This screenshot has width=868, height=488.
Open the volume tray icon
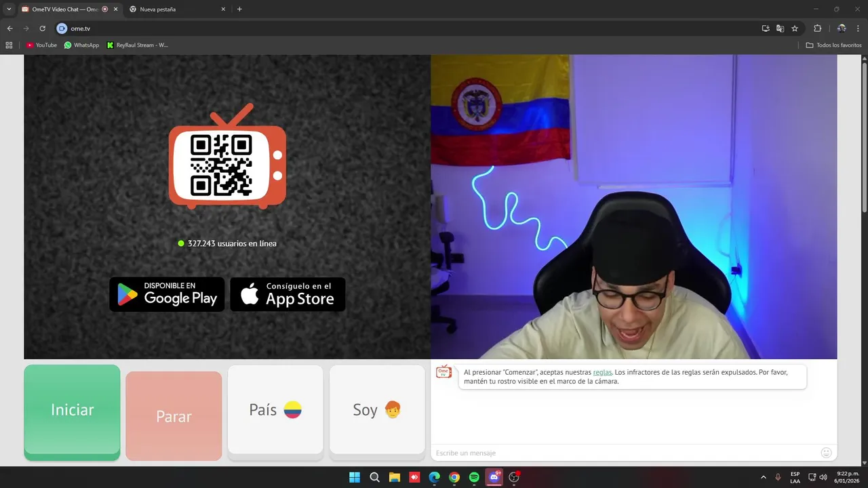click(823, 477)
